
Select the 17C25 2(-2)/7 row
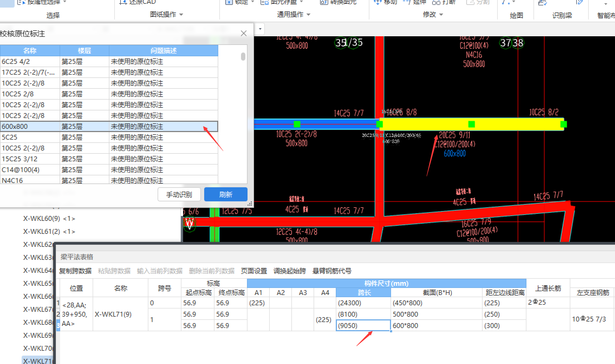109,72
